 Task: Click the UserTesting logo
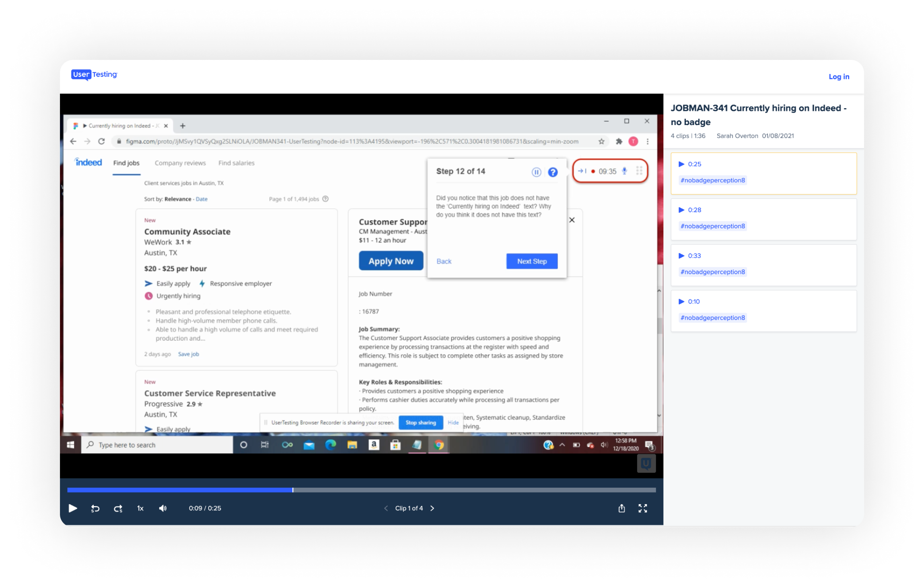pos(94,75)
